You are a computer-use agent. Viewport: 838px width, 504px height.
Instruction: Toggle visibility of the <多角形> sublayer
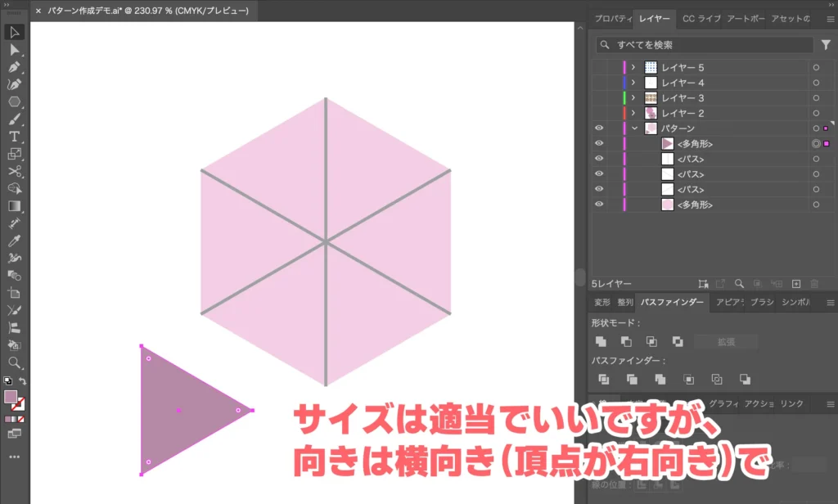(600, 143)
